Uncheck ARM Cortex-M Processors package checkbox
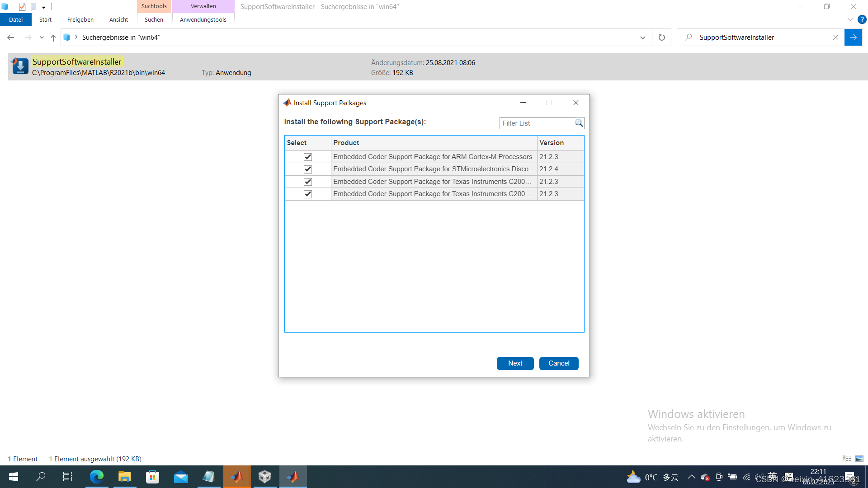 coord(308,157)
